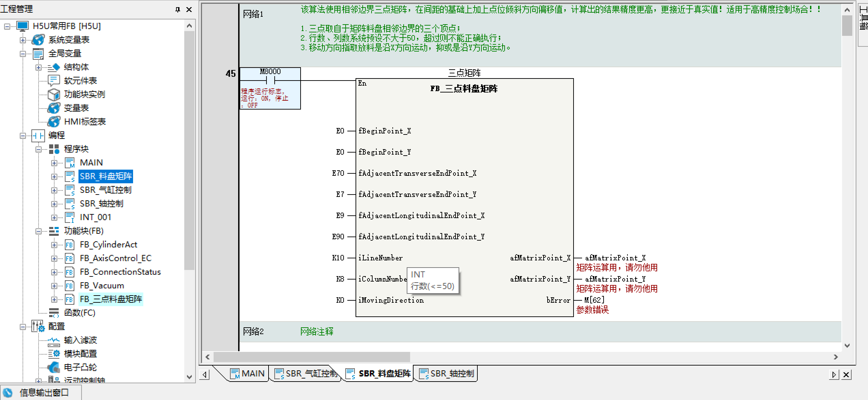Close the 工程管理 panel

point(189,10)
